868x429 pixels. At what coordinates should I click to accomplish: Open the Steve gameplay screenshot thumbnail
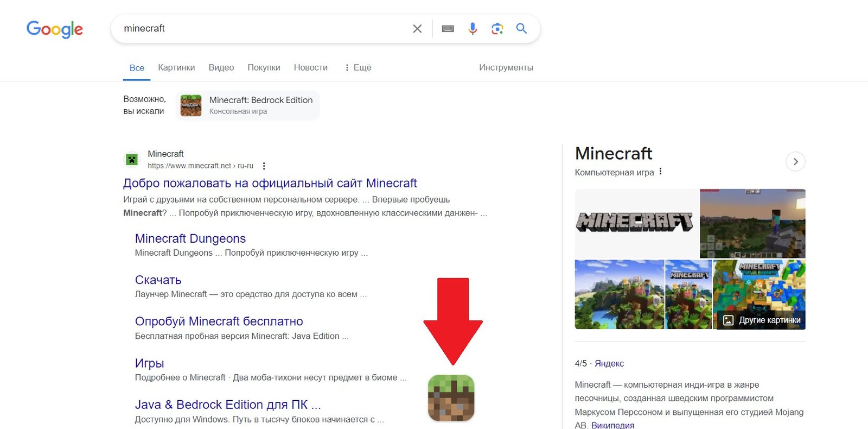point(752,223)
